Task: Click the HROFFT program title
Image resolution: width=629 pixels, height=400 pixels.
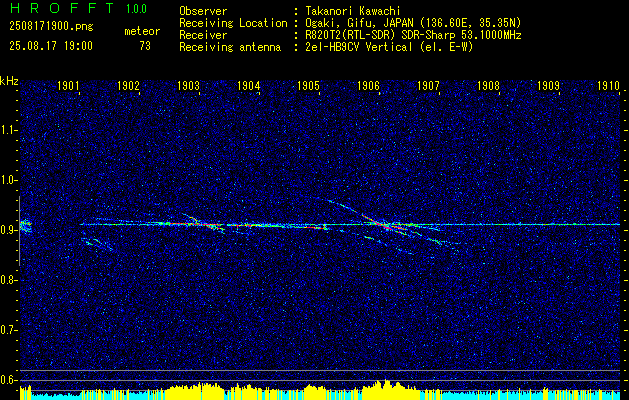Action: [x=61, y=8]
